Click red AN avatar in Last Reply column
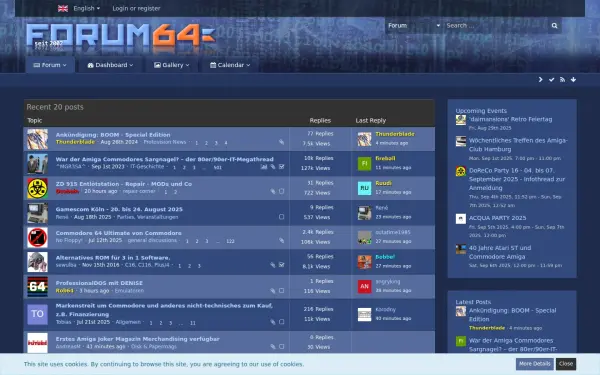Viewport: 600px width, 375px height. (364, 287)
